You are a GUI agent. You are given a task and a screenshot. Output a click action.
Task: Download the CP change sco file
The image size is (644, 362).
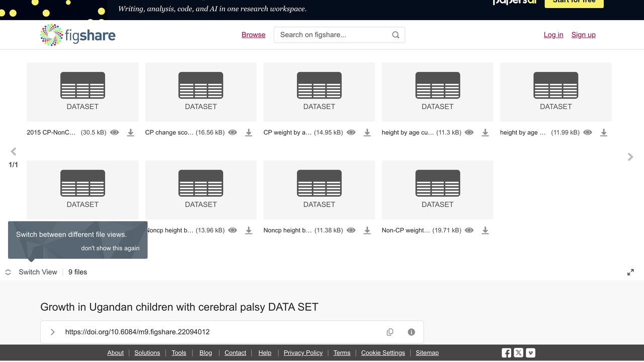point(249,133)
